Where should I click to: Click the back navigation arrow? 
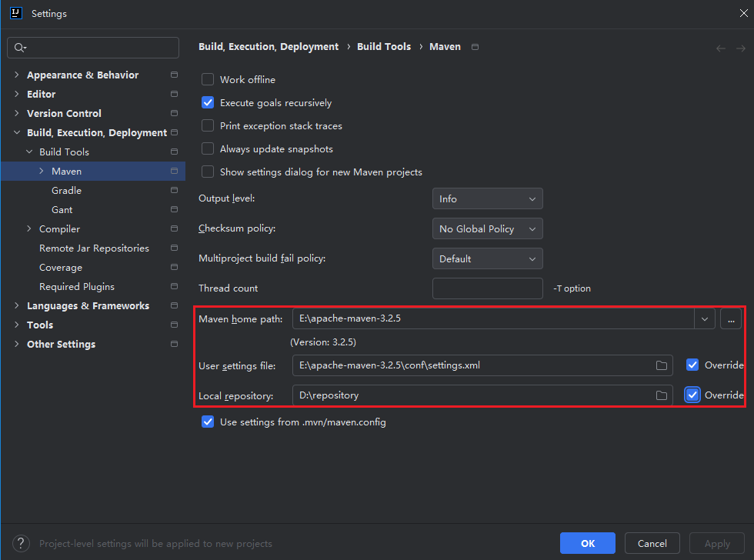click(720, 48)
